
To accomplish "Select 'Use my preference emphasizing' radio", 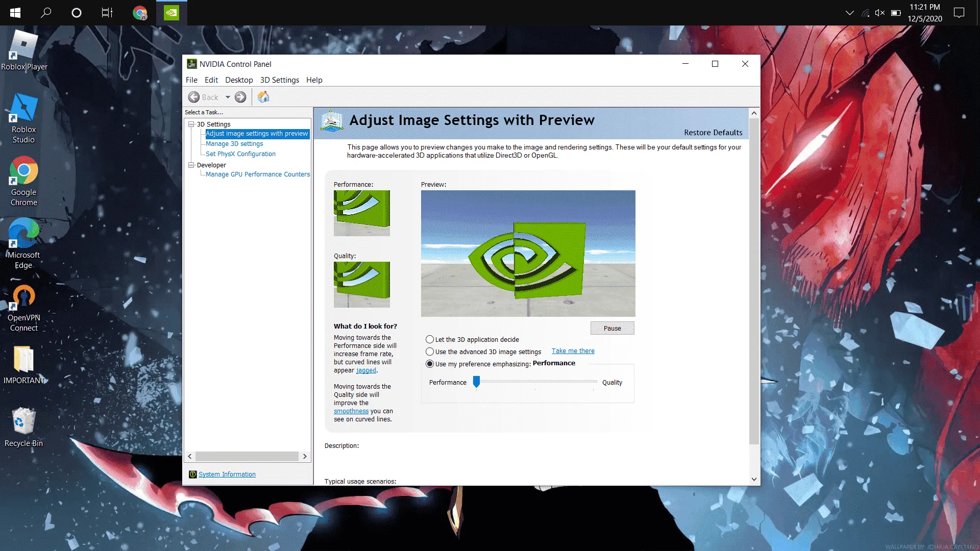I will point(430,364).
